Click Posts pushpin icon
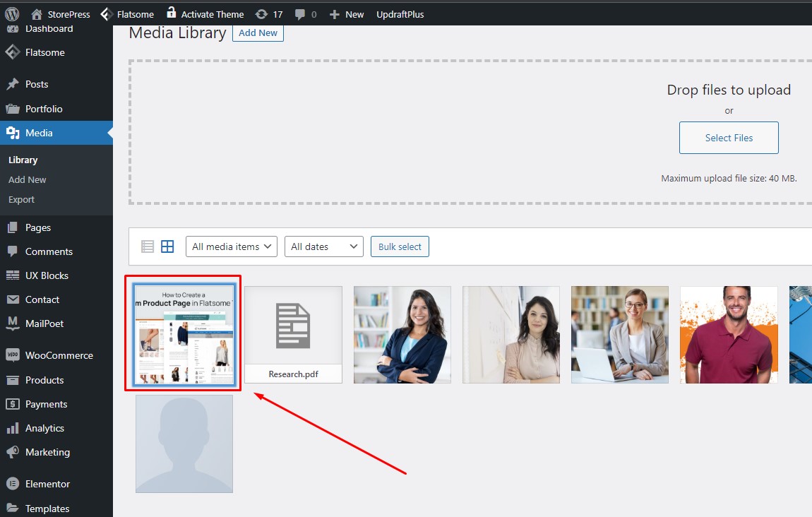Viewport: 812px width, 517px height. (13, 84)
